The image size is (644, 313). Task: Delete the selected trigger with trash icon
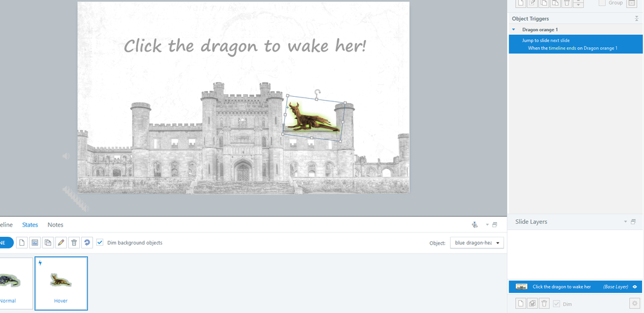pyautogui.click(x=567, y=3)
